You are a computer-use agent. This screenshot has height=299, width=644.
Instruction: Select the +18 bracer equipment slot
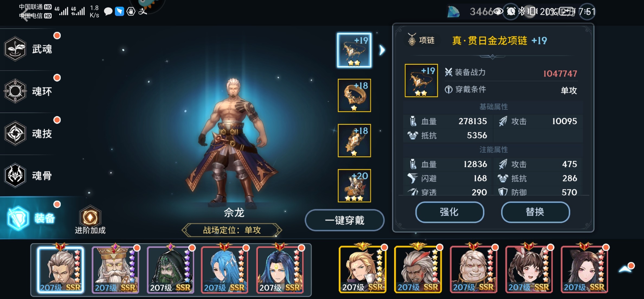tap(354, 141)
